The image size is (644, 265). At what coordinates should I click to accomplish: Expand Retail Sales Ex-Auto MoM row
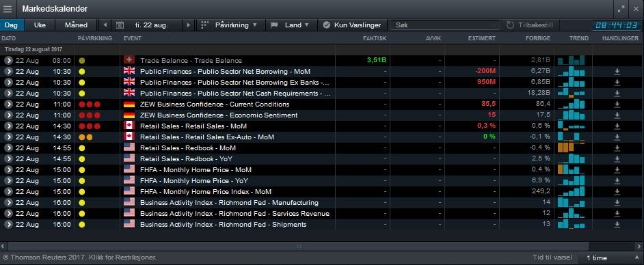pyautogui.click(x=9, y=137)
